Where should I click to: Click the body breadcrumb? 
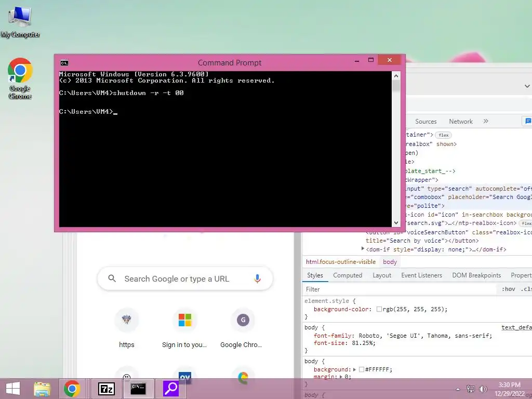(x=390, y=262)
